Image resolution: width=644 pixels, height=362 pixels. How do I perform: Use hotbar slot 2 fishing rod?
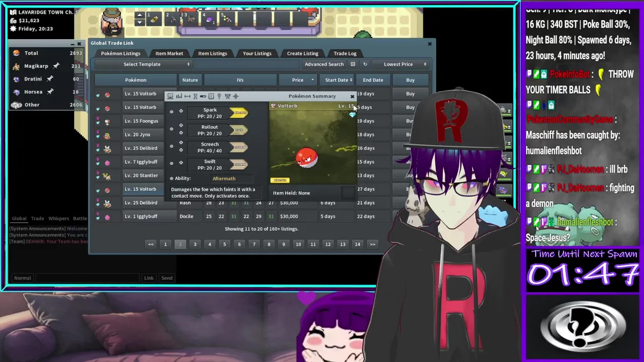point(172,19)
